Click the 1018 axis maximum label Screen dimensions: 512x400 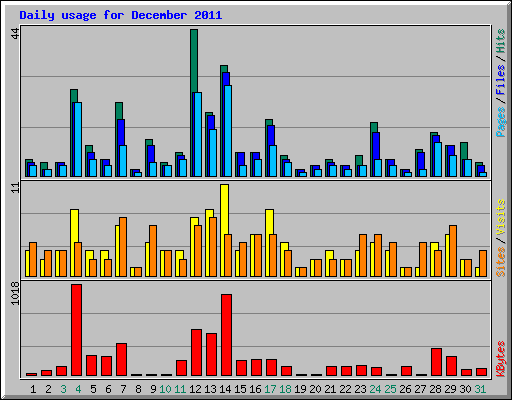(x=15, y=293)
